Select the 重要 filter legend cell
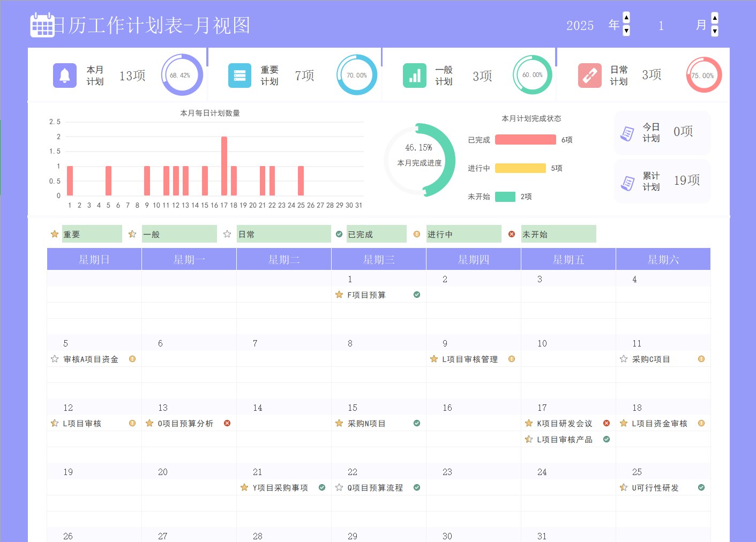 (x=92, y=234)
